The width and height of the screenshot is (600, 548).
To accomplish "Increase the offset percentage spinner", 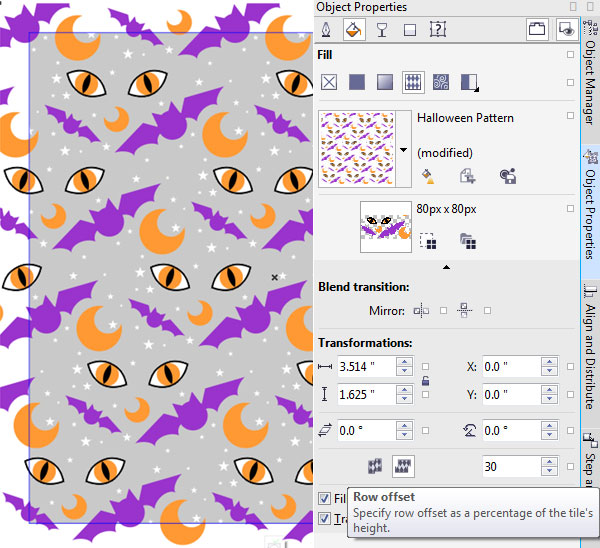I will (549, 462).
